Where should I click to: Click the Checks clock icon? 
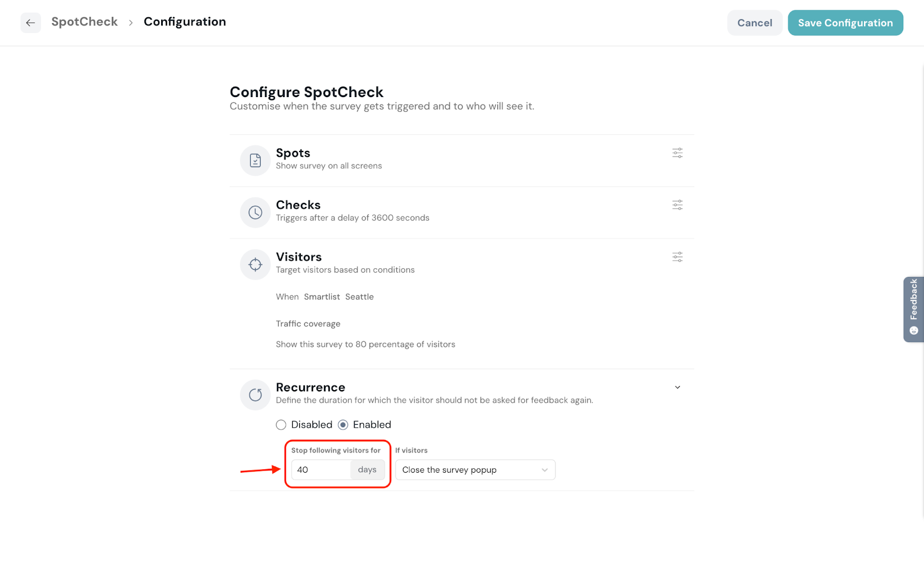click(255, 213)
